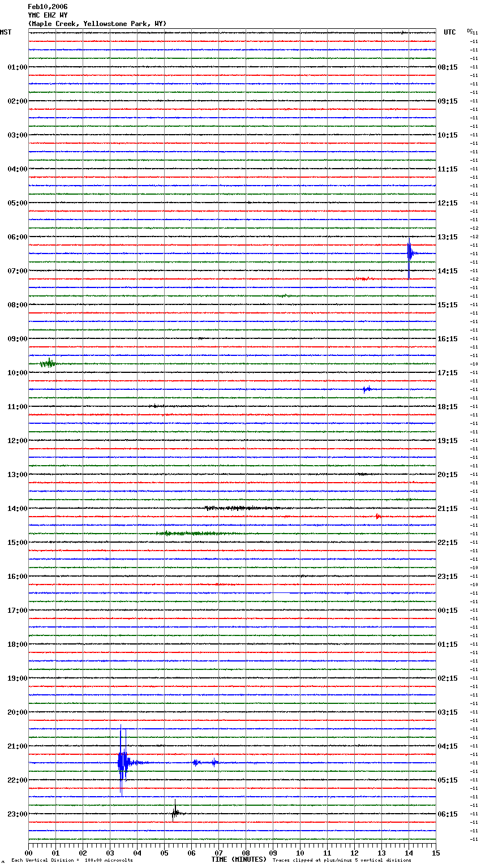The width and height of the screenshot is (481, 868).
Task: Click the small blue event near minute 12 after 10:00
Action: 367,389
